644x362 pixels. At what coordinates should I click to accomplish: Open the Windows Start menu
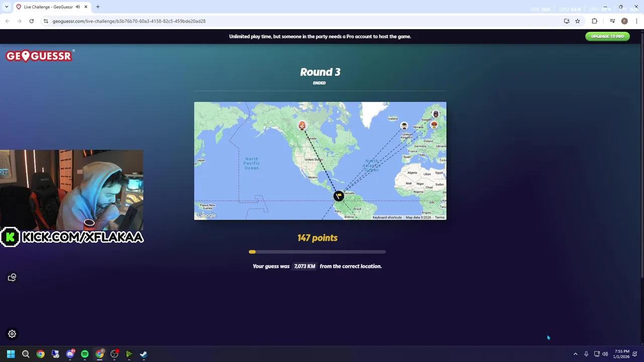click(x=11, y=354)
